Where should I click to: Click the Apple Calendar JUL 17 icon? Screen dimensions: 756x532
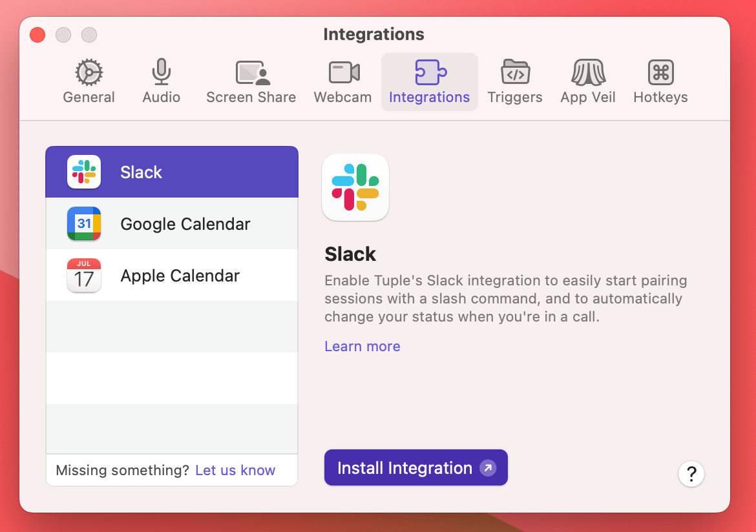[x=84, y=276]
